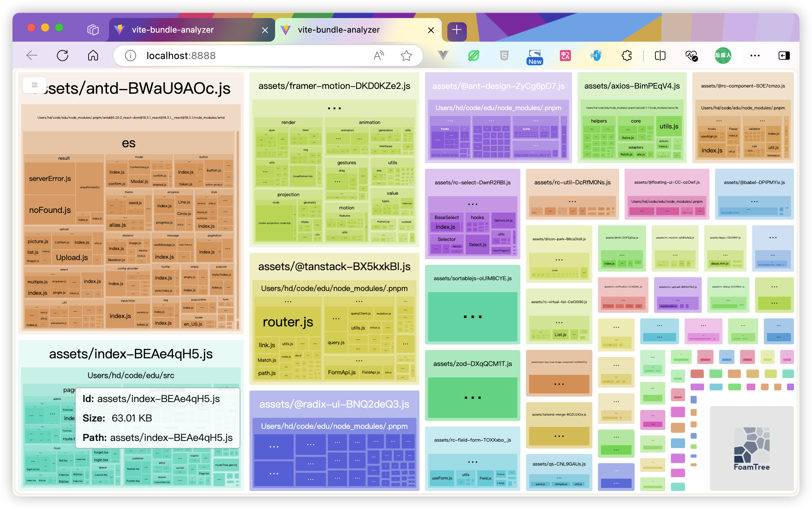
Task: Open the green profile avatar
Action: pyautogui.click(x=723, y=56)
